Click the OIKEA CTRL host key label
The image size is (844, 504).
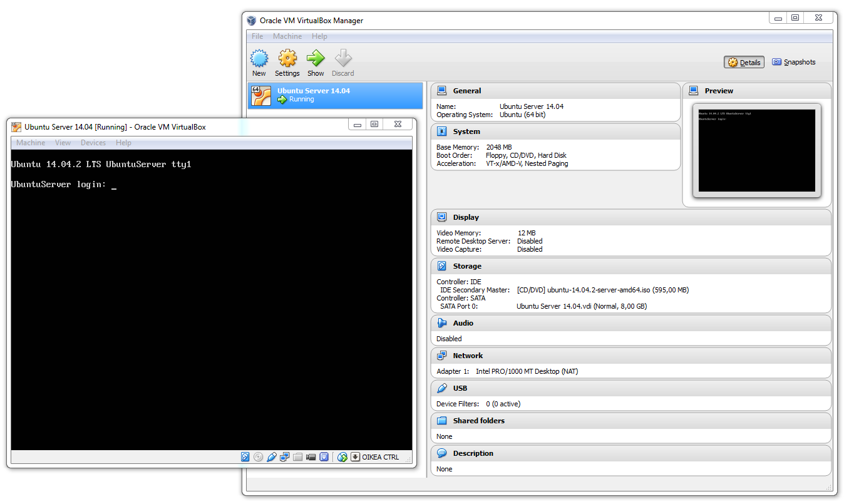(381, 457)
